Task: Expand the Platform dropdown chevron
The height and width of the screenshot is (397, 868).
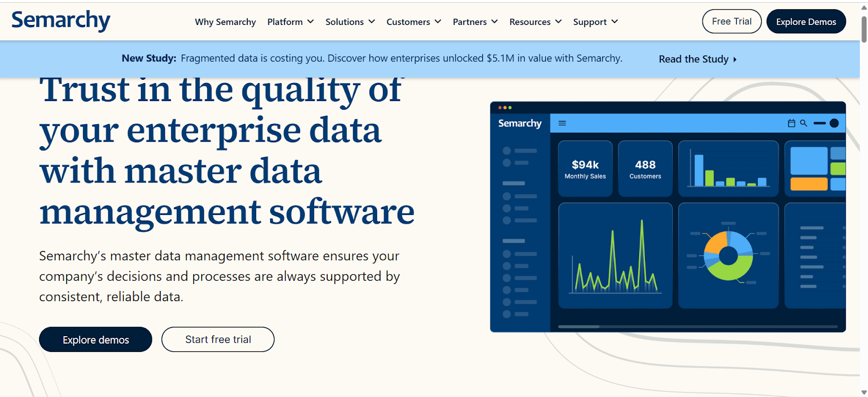Action: pos(310,22)
